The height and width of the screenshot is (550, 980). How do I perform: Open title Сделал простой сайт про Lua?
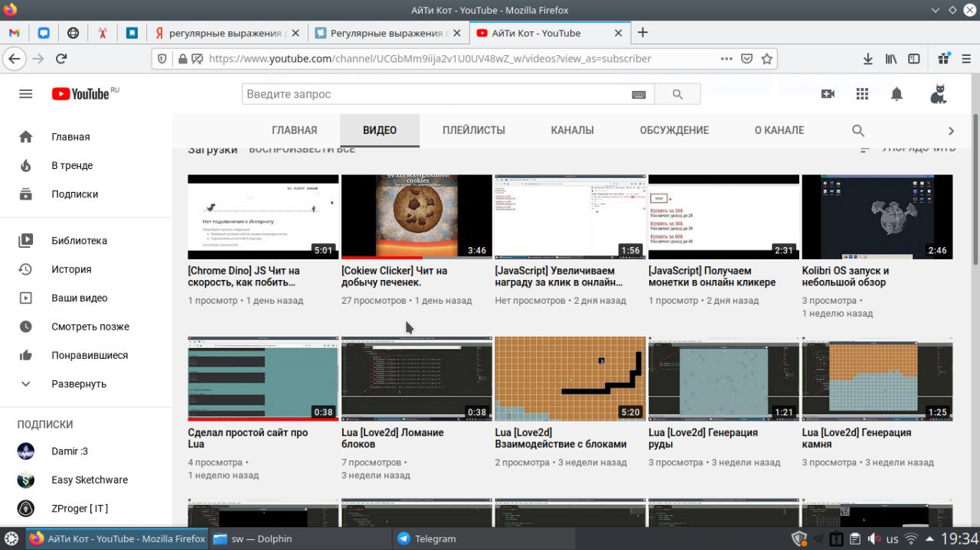click(x=248, y=438)
